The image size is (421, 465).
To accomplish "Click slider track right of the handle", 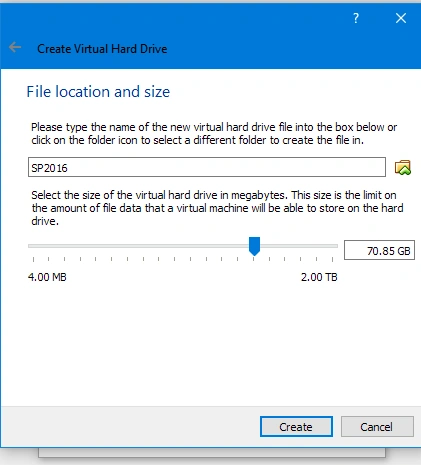I will (299, 246).
